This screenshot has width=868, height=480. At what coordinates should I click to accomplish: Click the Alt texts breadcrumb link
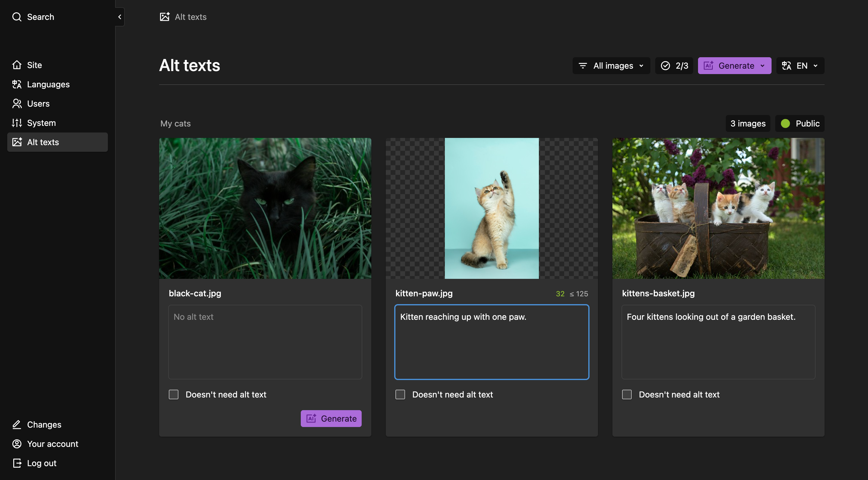point(183,17)
